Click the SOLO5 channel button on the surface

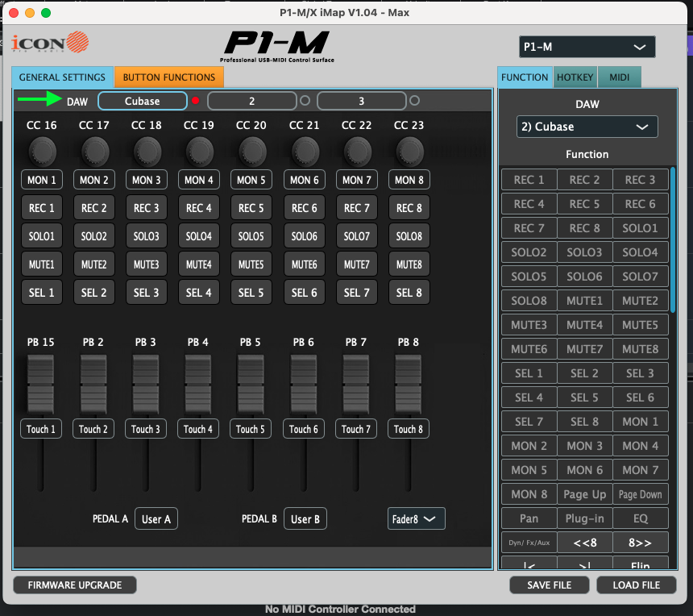[x=251, y=236]
